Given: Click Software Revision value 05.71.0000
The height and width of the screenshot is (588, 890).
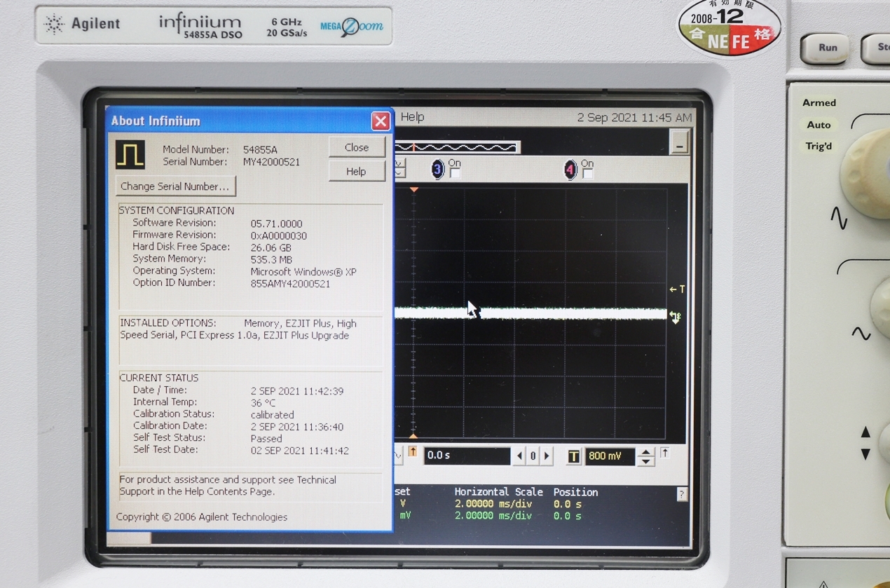Looking at the screenshot, I should pyautogui.click(x=277, y=224).
